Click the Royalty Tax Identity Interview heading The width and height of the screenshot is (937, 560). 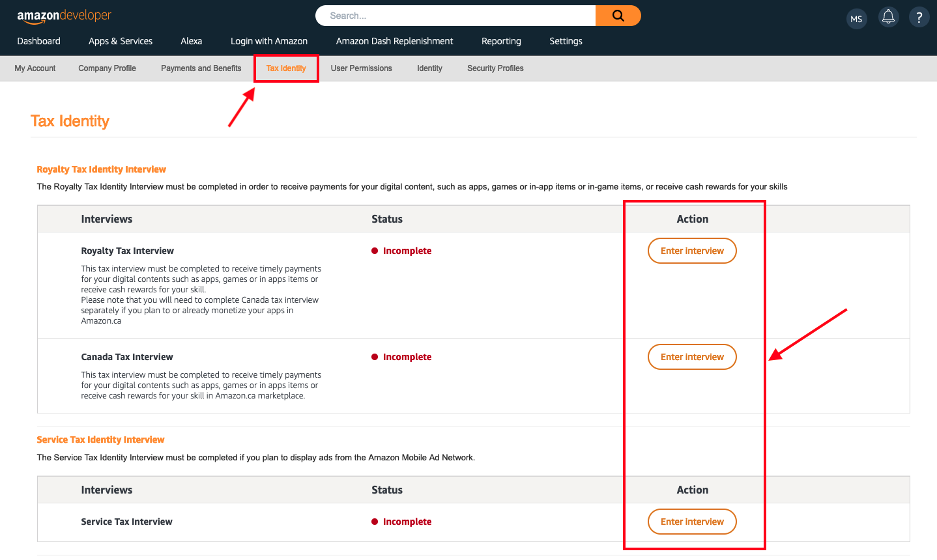click(x=102, y=169)
